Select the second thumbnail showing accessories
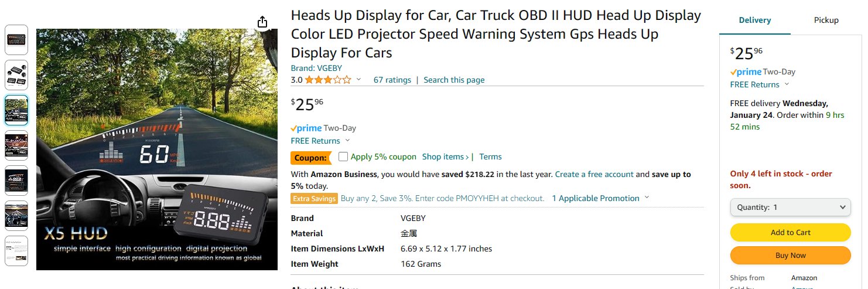Image resolution: width=868 pixels, height=289 pixels. pyautogui.click(x=16, y=74)
